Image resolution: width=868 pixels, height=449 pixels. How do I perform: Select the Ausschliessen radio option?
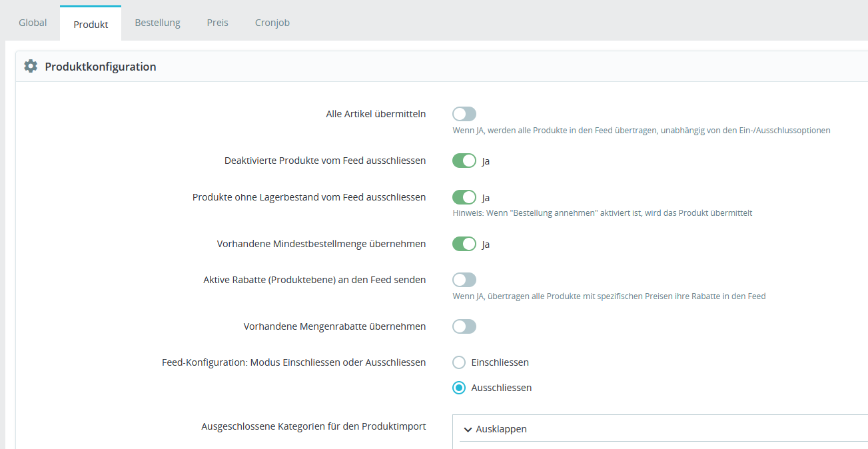coord(459,388)
